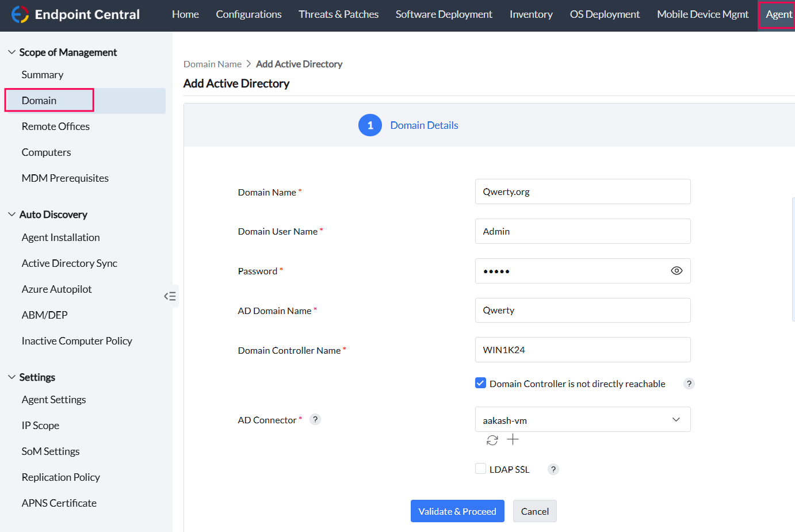Open Software Deployment from the top menu
The width and height of the screenshot is (795, 532).
point(444,14)
